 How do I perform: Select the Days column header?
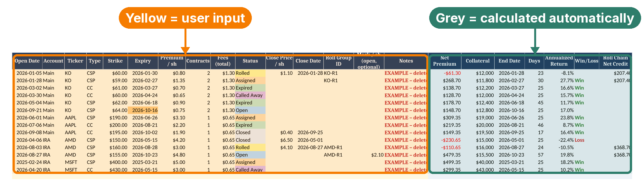pos(534,61)
